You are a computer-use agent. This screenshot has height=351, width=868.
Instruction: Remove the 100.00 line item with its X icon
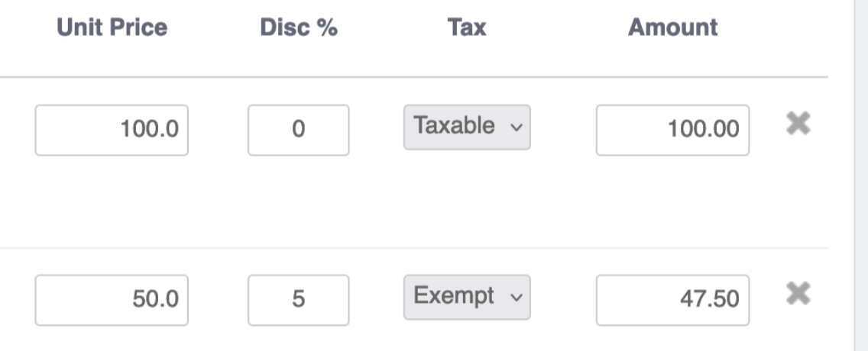pos(798,124)
